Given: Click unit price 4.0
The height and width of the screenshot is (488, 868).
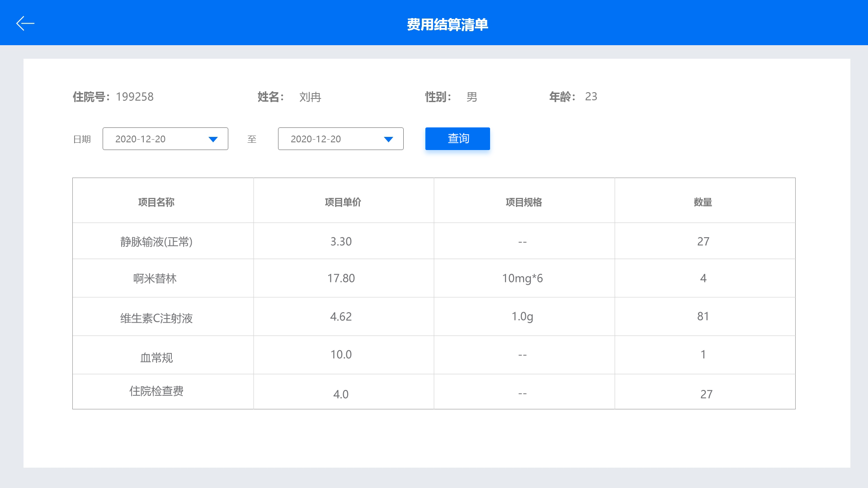Looking at the screenshot, I should tap(341, 394).
